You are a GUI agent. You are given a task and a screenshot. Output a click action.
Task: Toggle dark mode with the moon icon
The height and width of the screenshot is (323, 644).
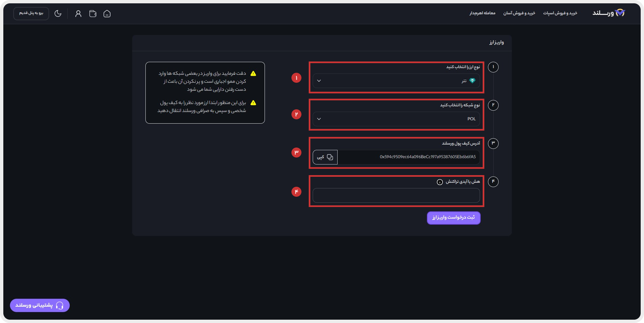coord(58,14)
